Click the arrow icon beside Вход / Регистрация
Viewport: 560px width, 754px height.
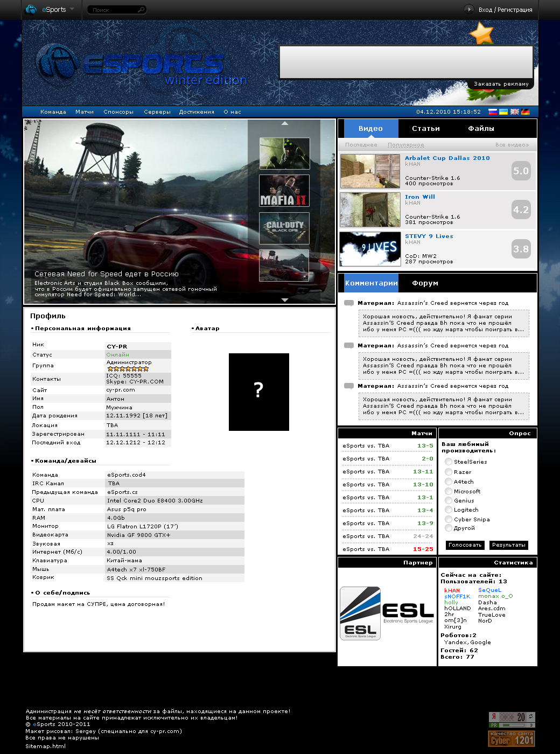coord(469,9)
